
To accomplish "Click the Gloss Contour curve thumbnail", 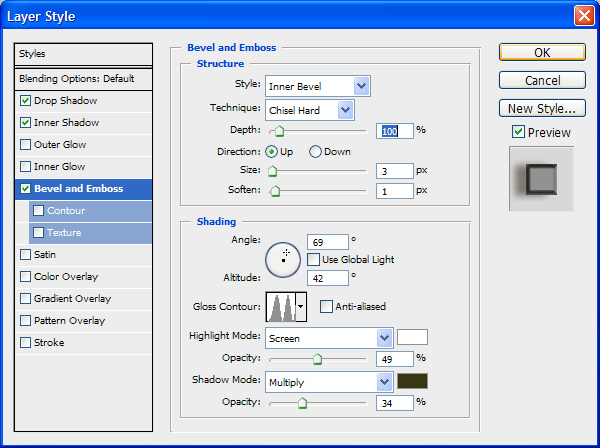I will point(280,306).
